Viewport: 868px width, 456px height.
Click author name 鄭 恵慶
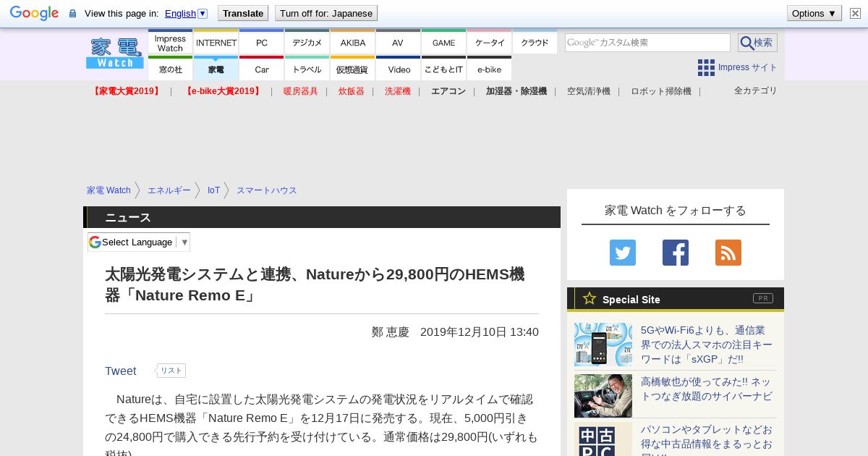click(391, 332)
